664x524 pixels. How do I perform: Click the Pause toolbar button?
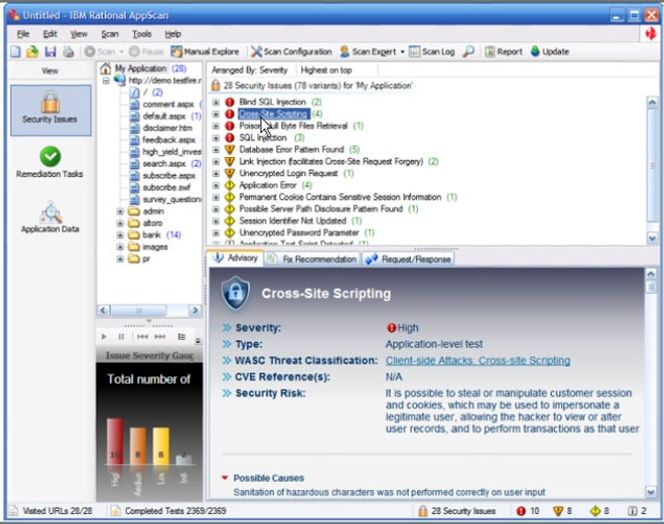tap(147, 52)
